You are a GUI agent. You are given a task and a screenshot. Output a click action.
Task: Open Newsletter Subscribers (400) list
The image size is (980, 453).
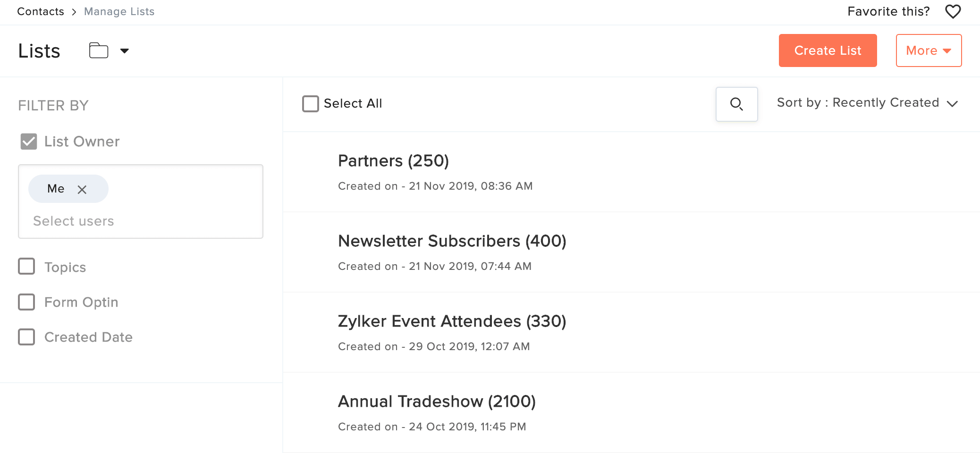point(452,241)
